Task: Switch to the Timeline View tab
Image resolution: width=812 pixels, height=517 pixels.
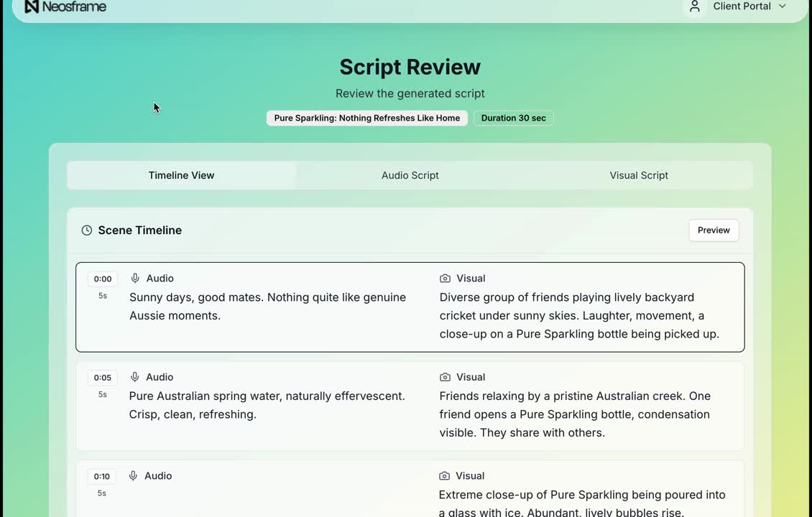Action: coord(181,175)
